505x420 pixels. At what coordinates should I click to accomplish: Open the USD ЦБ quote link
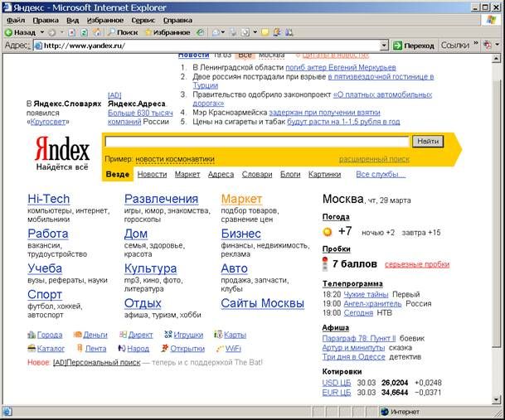point(337,383)
